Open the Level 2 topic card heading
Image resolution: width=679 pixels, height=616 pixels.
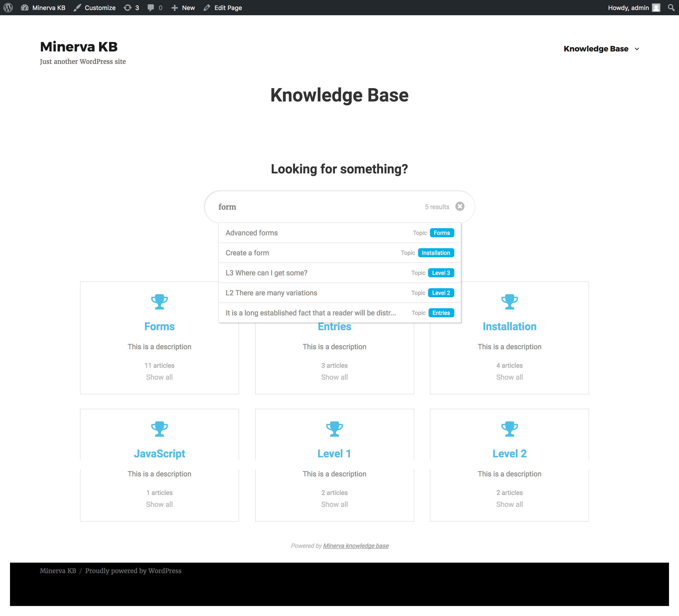click(509, 454)
